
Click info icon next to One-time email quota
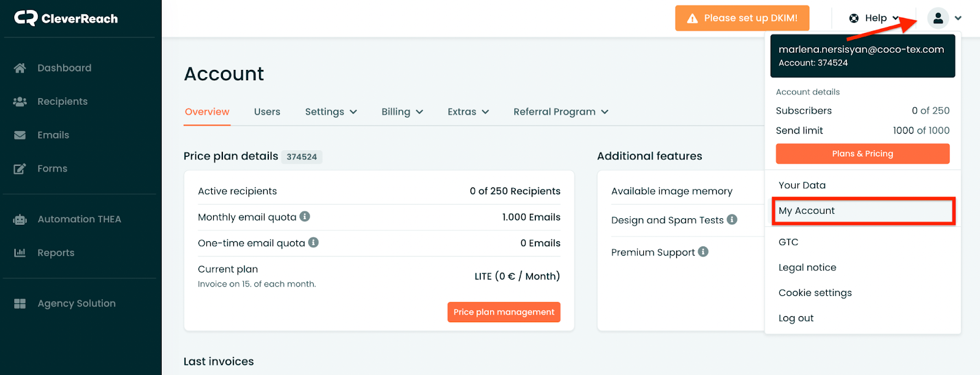[313, 242]
